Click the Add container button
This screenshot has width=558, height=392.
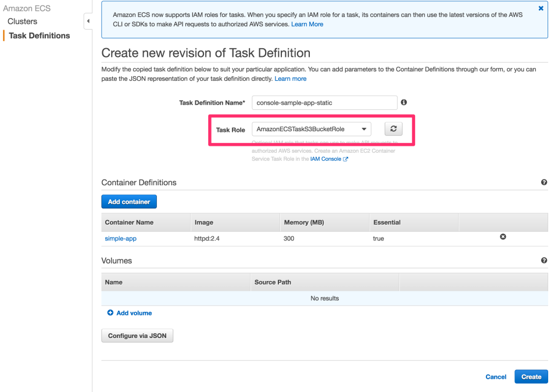coord(128,202)
